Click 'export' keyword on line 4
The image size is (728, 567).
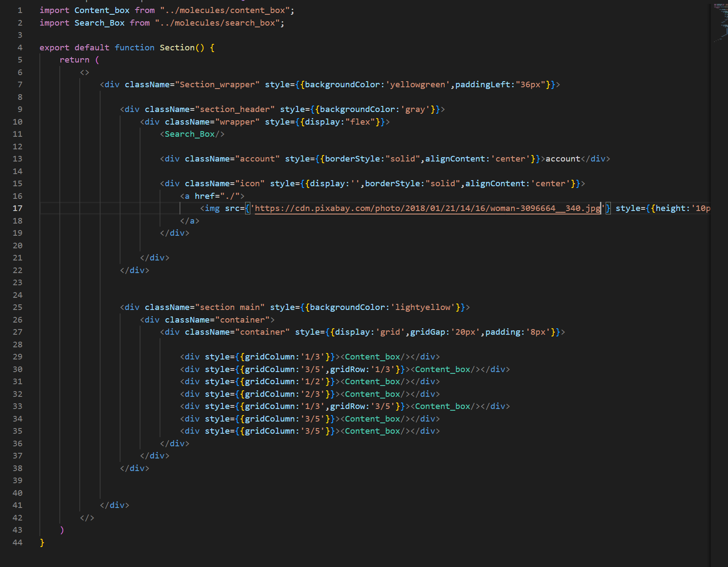click(54, 48)
